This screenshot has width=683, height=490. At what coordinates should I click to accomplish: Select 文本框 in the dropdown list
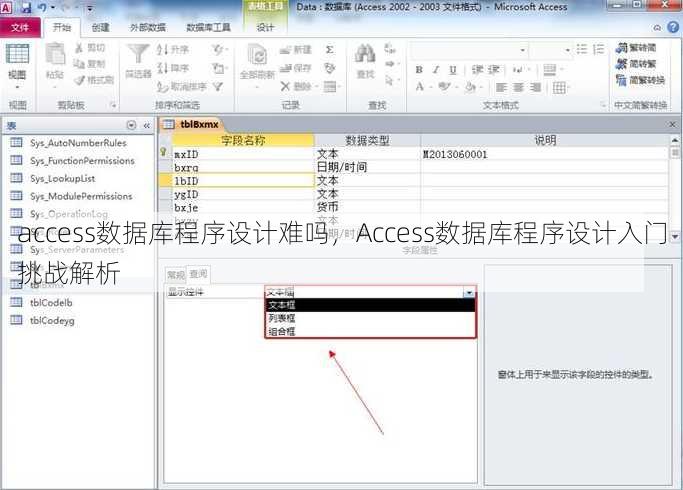click(370, 305)
